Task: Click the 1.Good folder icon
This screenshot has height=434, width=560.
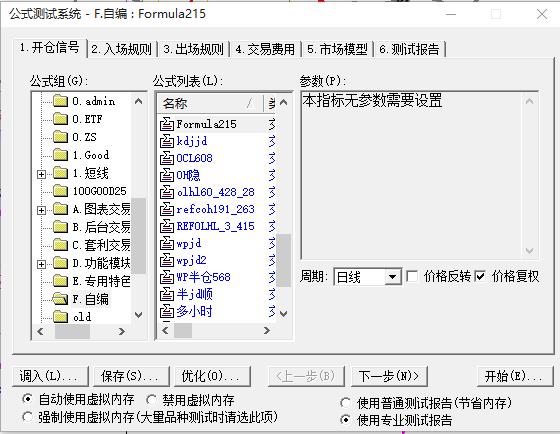Action: (60, 155)
